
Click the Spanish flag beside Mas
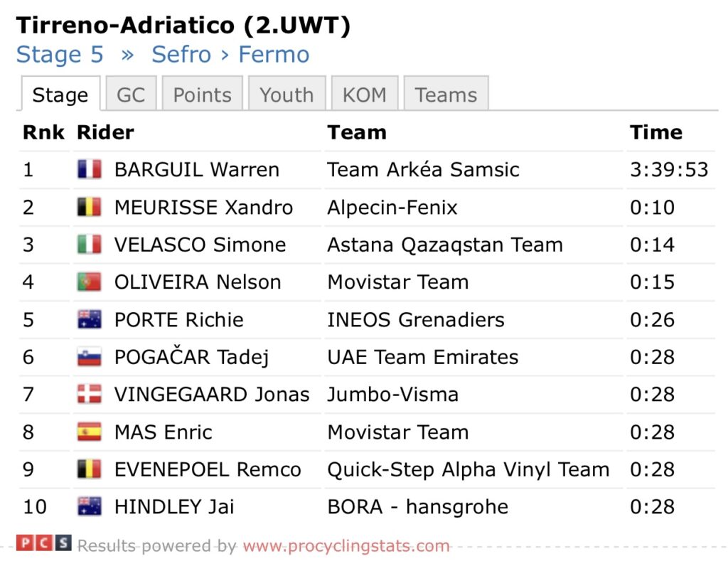coord(89,432)
